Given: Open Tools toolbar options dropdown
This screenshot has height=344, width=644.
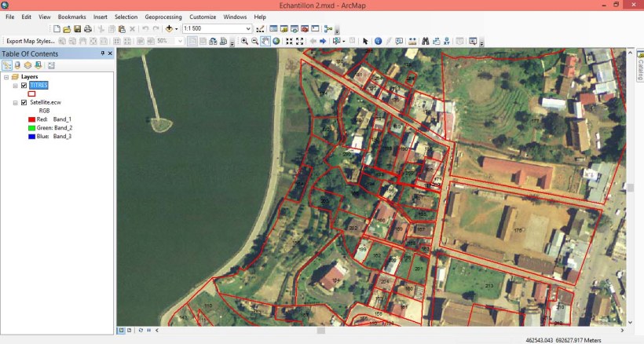Looking at the screenshot, I should (481, 42).
